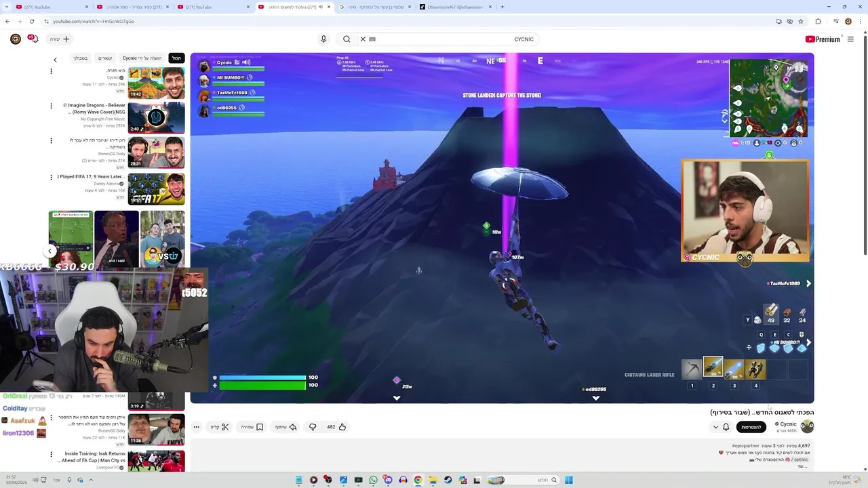The image size is (868, 488).
Task: Click the search magnifier button
Action: point(347,39)
